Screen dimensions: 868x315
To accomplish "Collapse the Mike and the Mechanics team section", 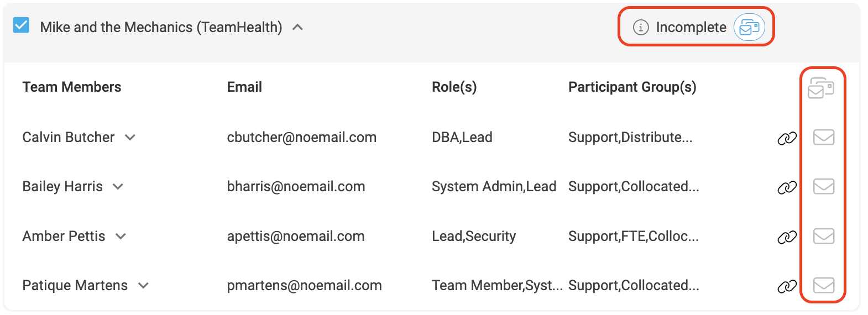I will 297,27.
